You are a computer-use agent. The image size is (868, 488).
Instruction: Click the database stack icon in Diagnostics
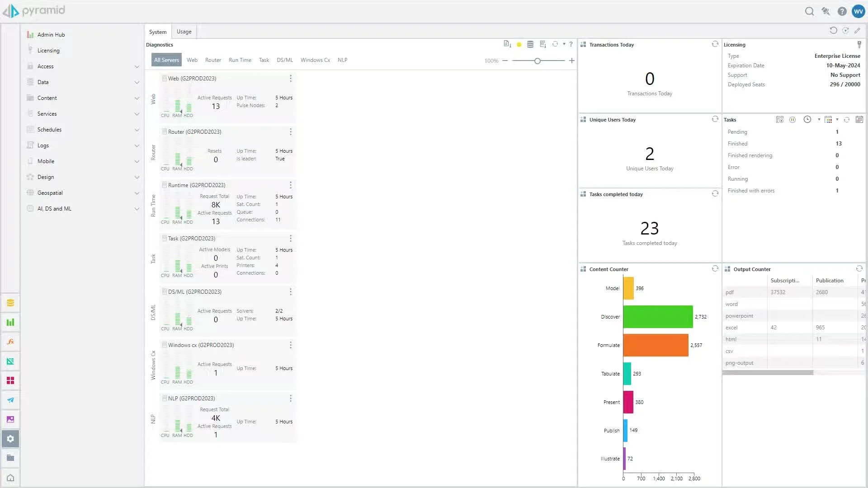coord(530,44)
